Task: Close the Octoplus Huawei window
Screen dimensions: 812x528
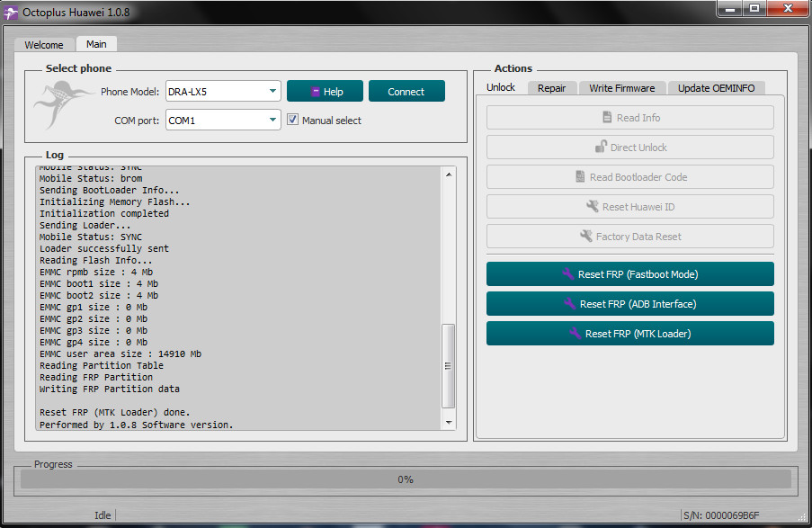Action: point(789,9)
